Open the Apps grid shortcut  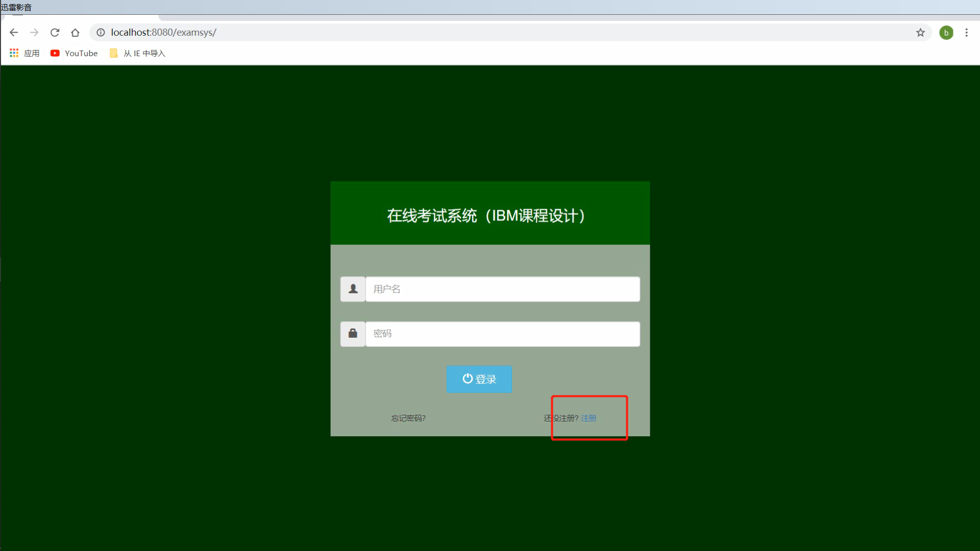(x=24, y=53)
